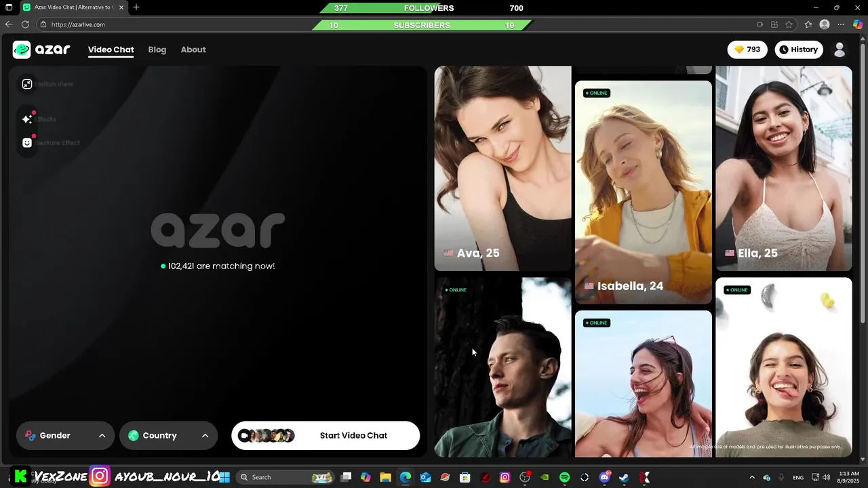Switch to the Video Chat tab
868x488 pixels.
pyautogui.click(x=111, y=49)
